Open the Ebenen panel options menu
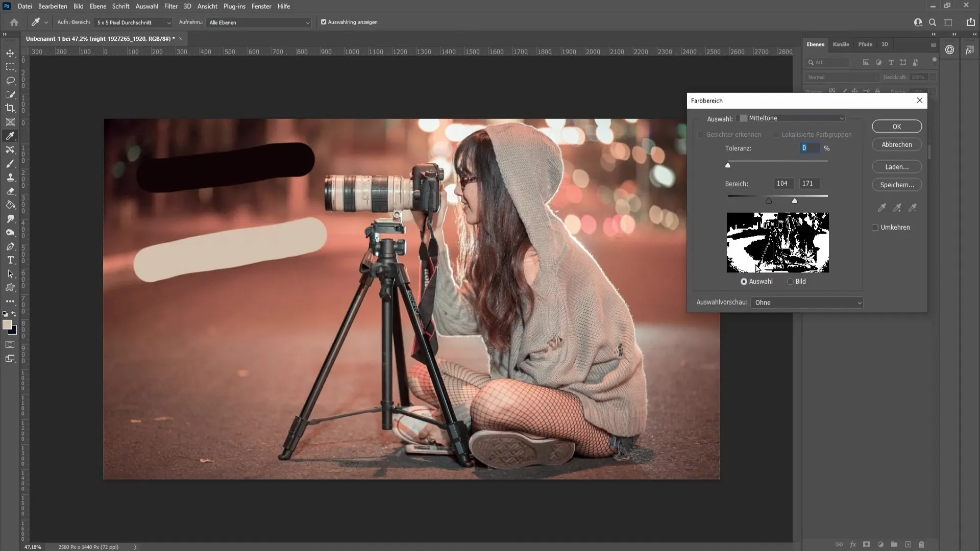Screen dimensions: 980x551 click(x=934, y=44)
